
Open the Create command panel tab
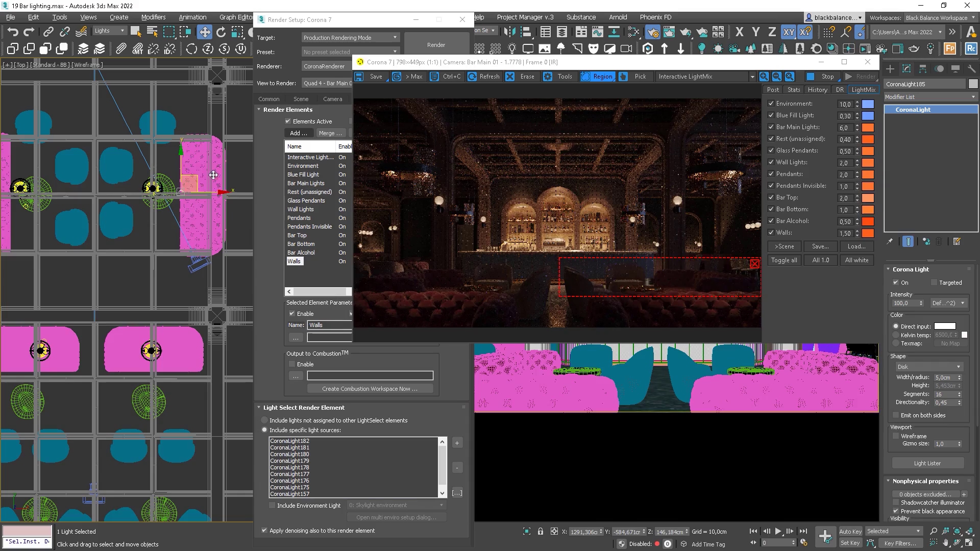[890, 69]
